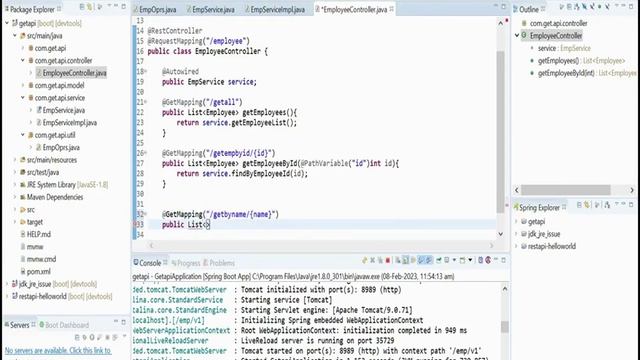
Task: Click 'No servers are available' link
Action: (x=58, y=350)
